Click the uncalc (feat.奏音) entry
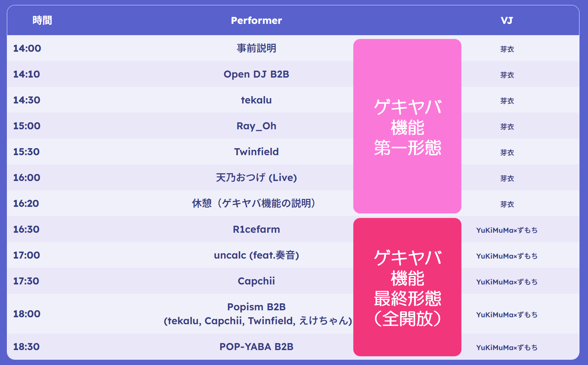588x365 pixels. (x=256, y=255)
